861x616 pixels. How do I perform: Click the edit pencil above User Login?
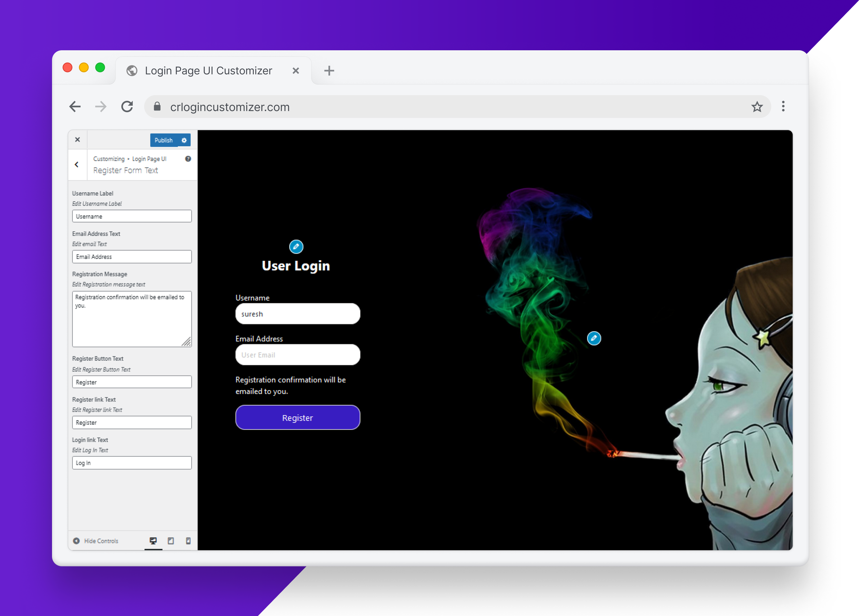pos(296,247)
